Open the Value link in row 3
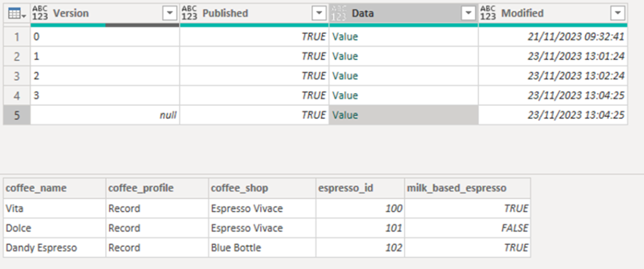 [x=345, y=76]
